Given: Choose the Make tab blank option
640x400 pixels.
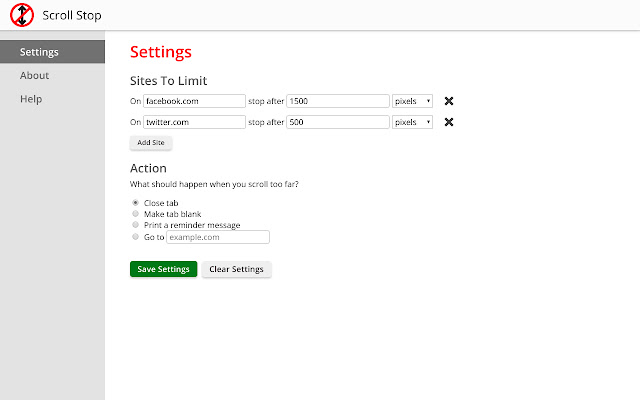Looking at the screenshot, I should pos(135,214).
